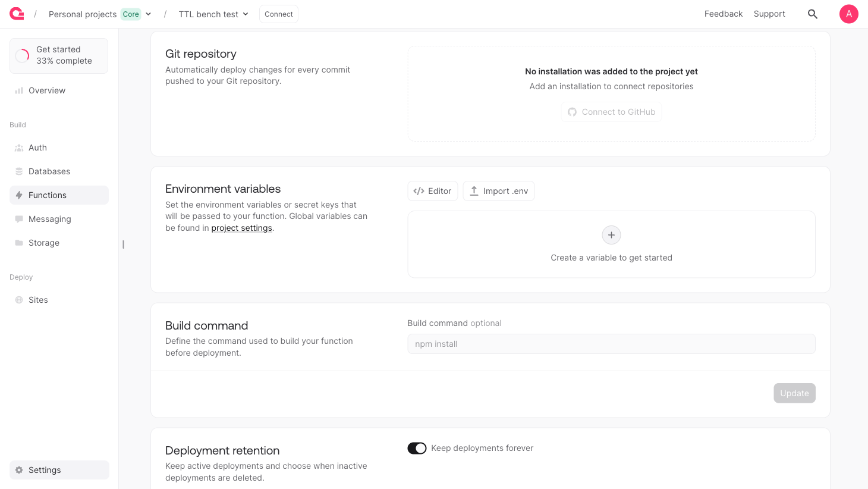This screenshot has height=489, width=868.
Task: Open your account avatar menu
Action: pyautogui.click(x=849, y=14)
